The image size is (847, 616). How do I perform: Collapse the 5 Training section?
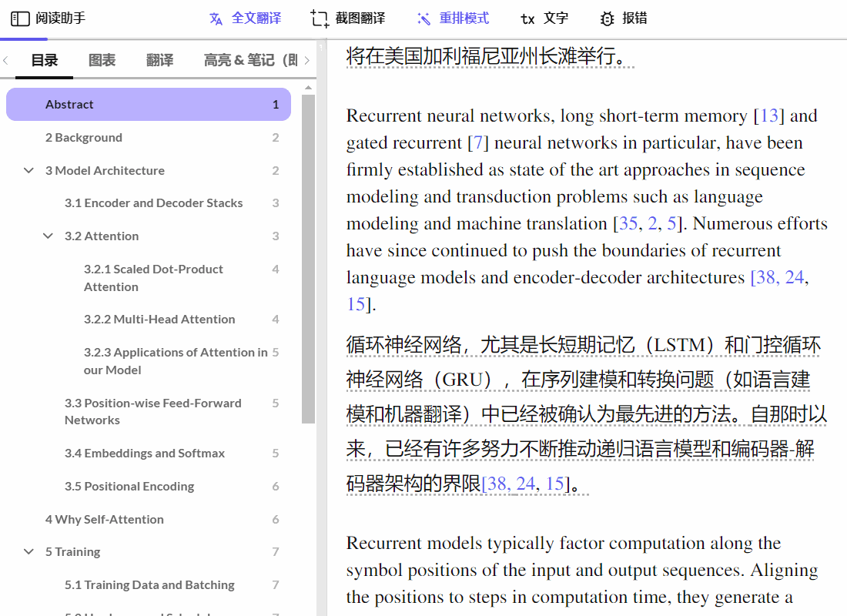tap(29, 551)
